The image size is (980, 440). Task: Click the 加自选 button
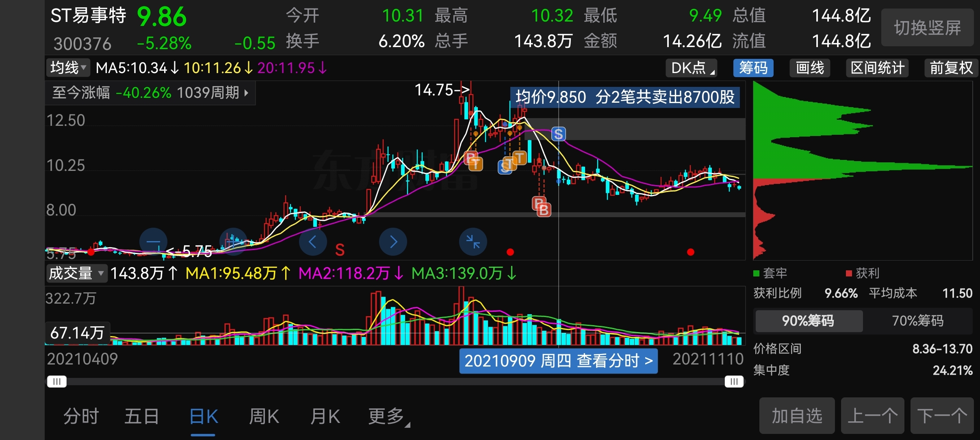point(797,416)
